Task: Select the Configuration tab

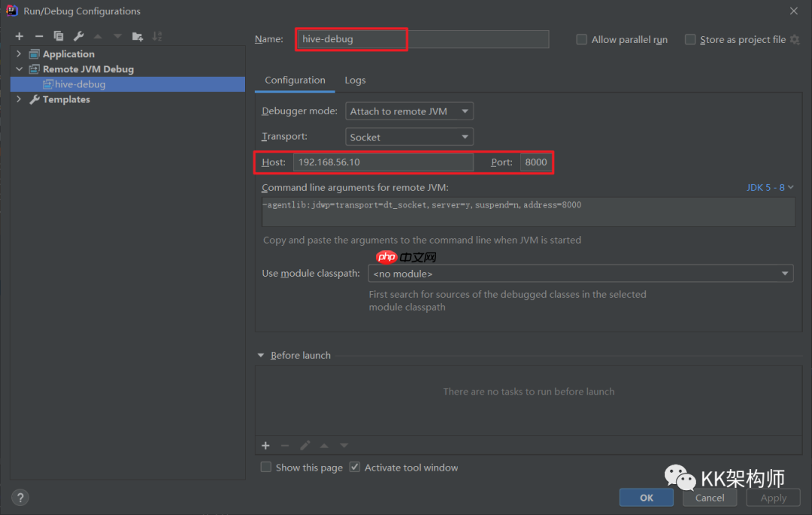Action: pos(295,80)
